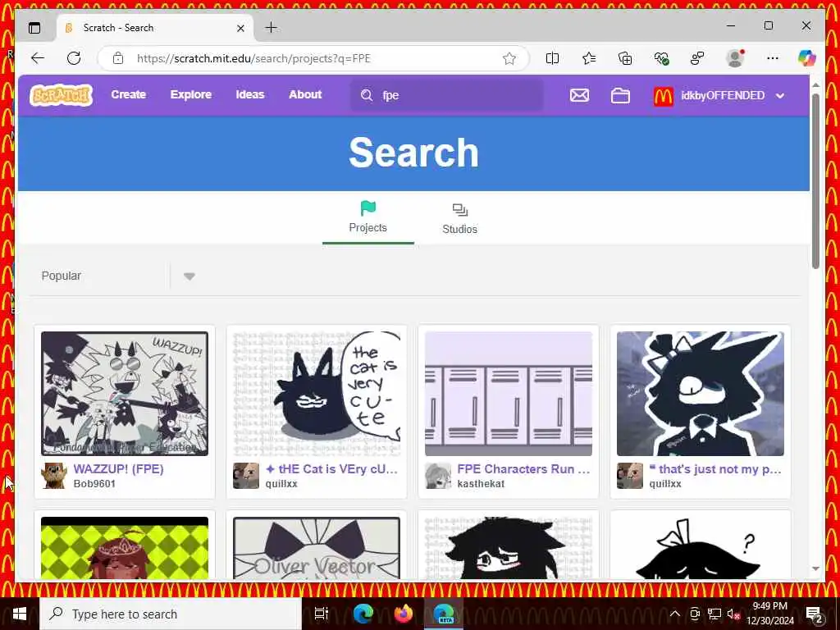
Task: Switch to the Projects tab
Action: (x=368, y=217)
